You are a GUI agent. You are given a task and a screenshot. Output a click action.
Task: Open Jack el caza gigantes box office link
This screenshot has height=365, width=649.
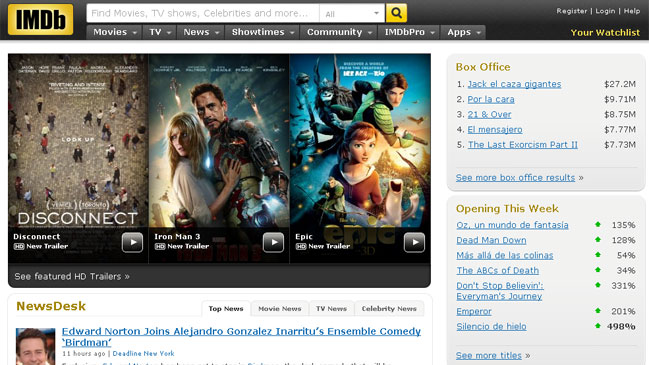[x=514, y=84]
